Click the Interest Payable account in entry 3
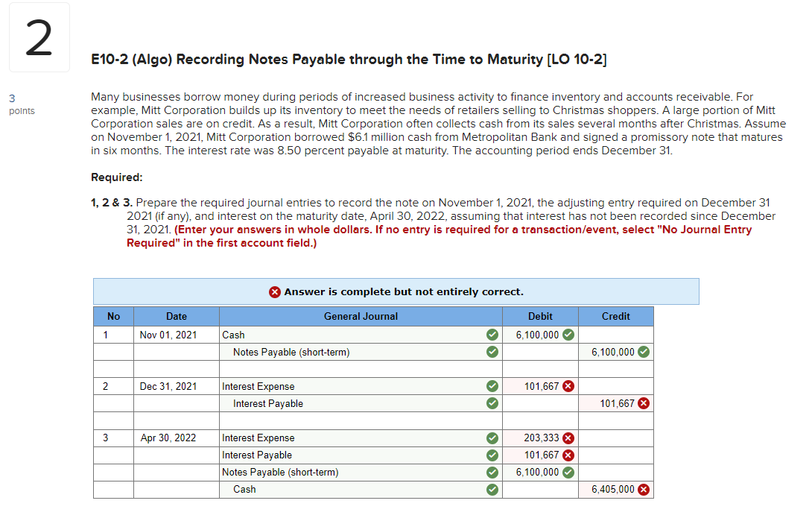This screenshot has height=521, width=812. (x=361, y=455)
